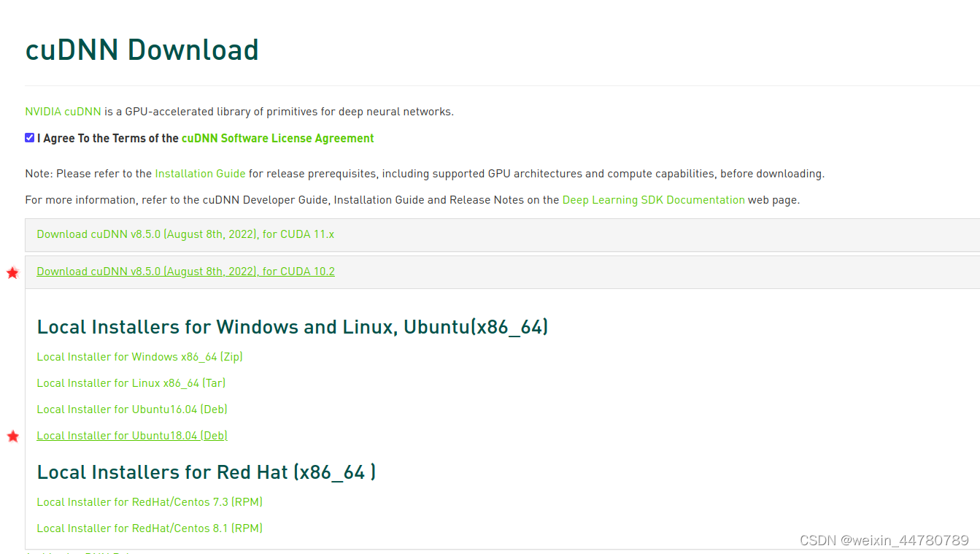Download the Local Installer for Ubuntu16.04 (Deb)
Image resolution: width=980 pixels, height=554 pixels.
click(x=131, y=409)
